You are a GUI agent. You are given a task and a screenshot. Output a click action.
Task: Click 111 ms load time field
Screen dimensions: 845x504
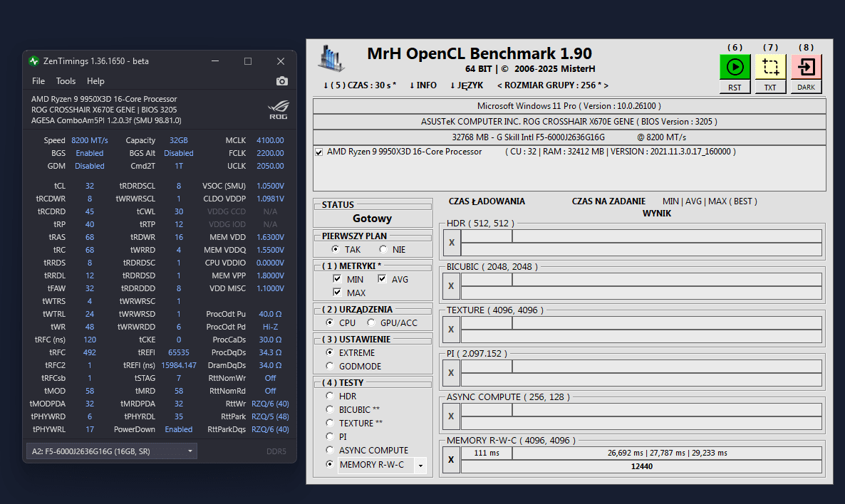pos(487,453)
